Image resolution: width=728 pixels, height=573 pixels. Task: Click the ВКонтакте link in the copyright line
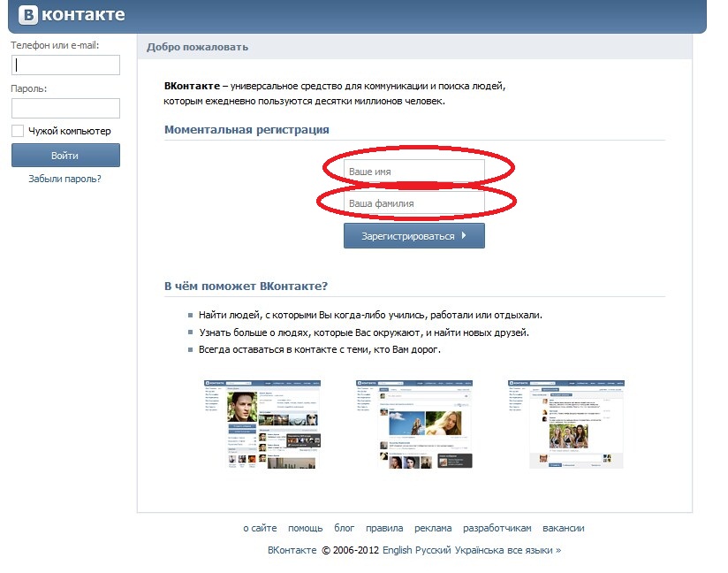[x=292, y=550]
